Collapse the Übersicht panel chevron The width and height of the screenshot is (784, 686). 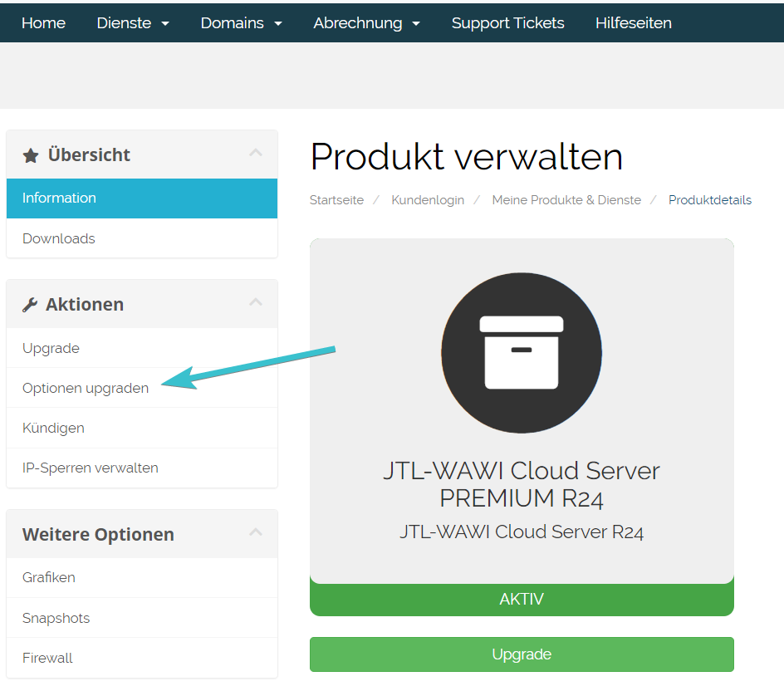(x=256, y=153)
